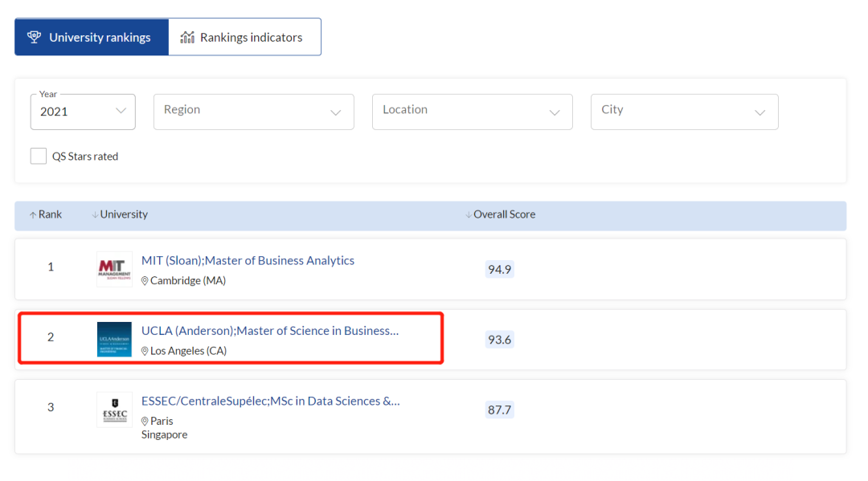Switch to Rankings indicators tab
868x481 pixels.
coord(244,37)
